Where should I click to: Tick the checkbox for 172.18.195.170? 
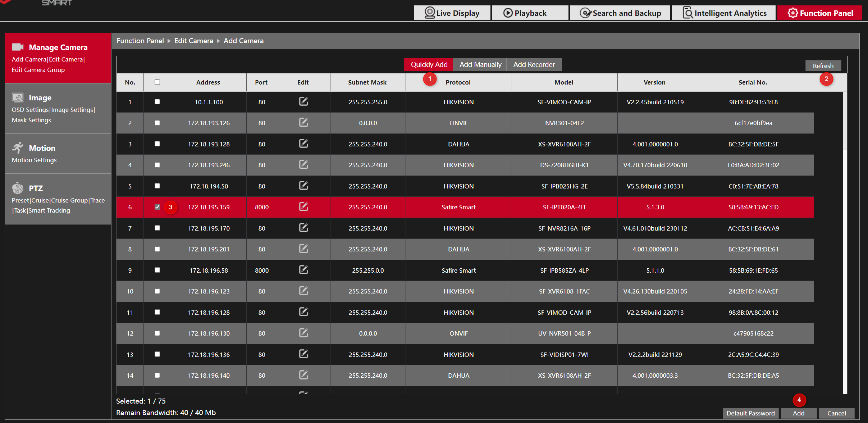pos(157,228)
